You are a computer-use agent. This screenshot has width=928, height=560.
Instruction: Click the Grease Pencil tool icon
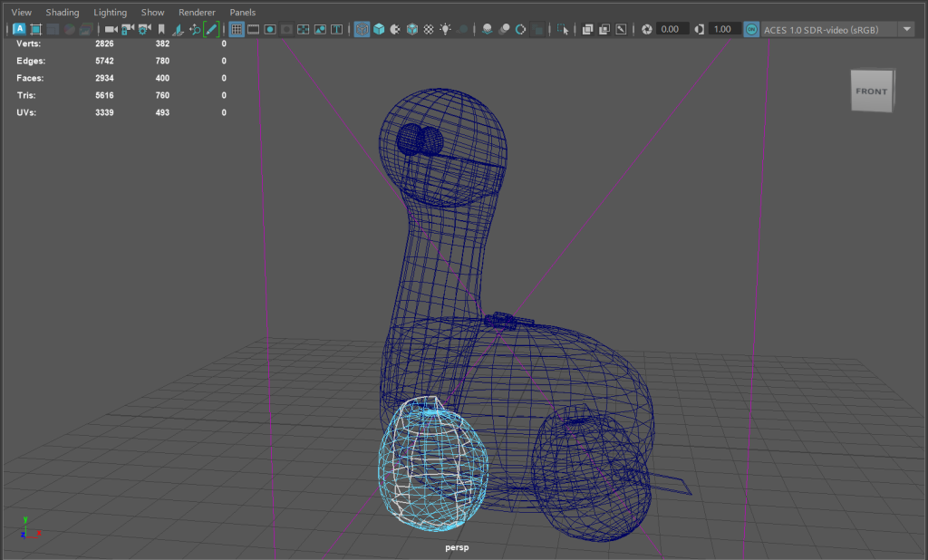[211, 30]
